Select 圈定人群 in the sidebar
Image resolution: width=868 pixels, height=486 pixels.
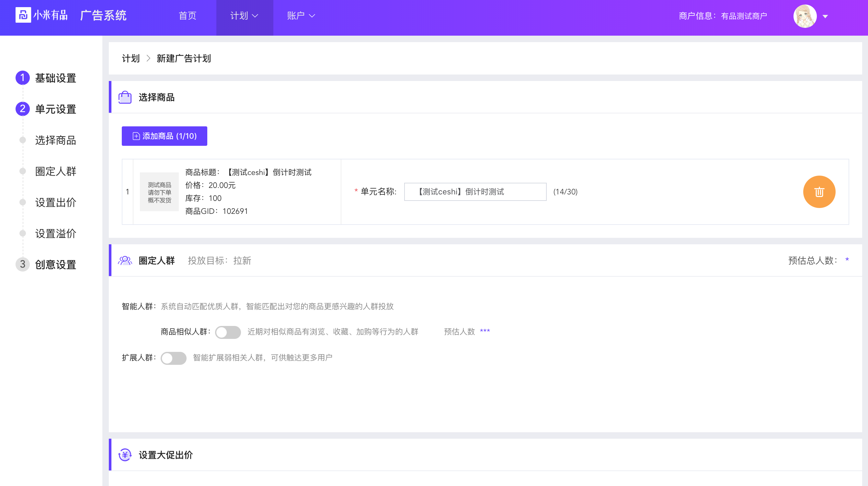[56, 171]
